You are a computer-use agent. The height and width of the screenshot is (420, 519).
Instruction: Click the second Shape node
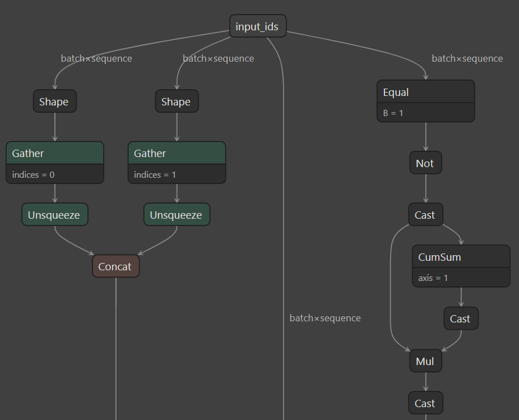[177, 101]
